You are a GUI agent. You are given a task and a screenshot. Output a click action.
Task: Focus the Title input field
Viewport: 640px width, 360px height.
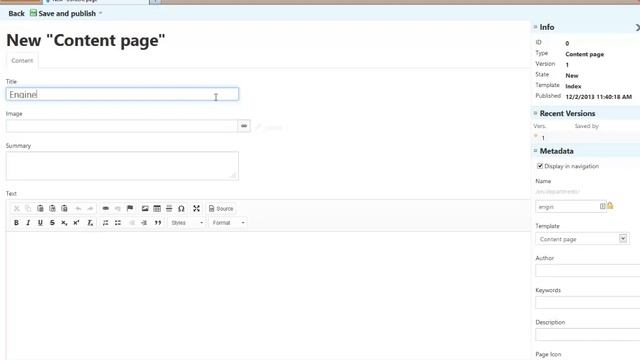122,94
